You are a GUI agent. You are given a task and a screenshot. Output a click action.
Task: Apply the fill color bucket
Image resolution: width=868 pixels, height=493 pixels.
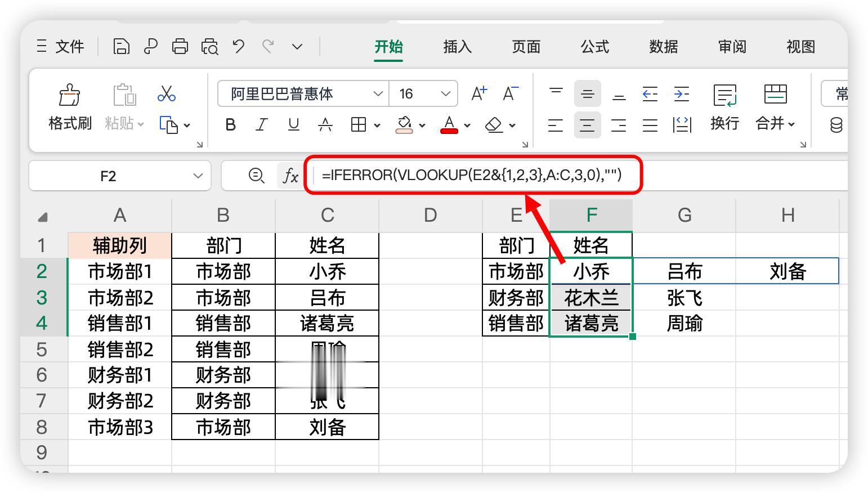tap(404, 124)
